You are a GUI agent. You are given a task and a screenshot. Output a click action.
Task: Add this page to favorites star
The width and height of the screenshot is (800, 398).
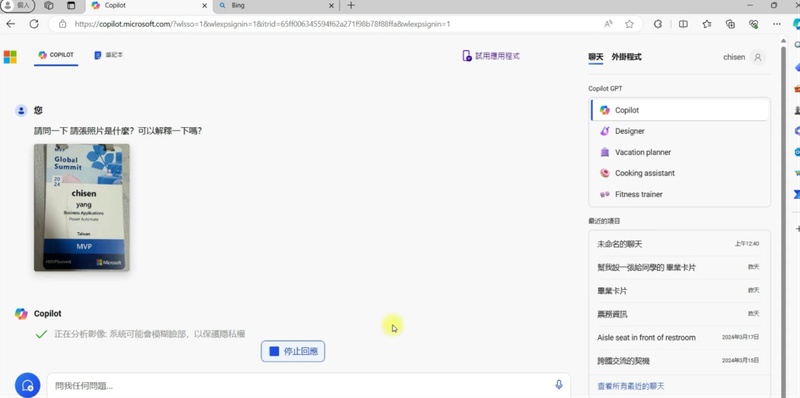(630, 24)
